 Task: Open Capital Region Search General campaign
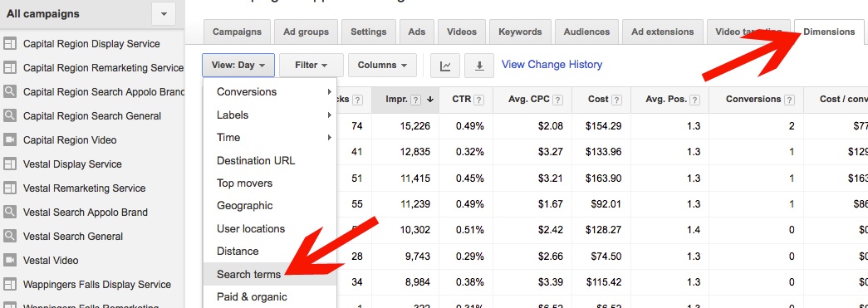[x=92, y=116]
